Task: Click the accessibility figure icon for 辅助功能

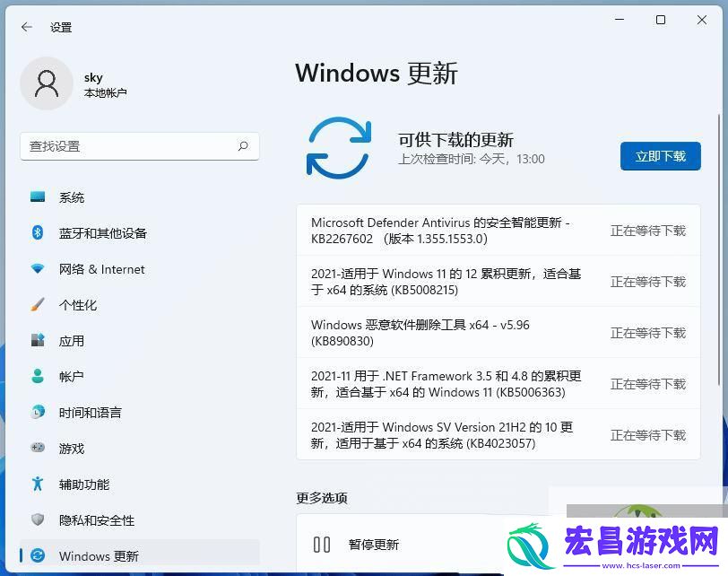Action: [38, 484]
